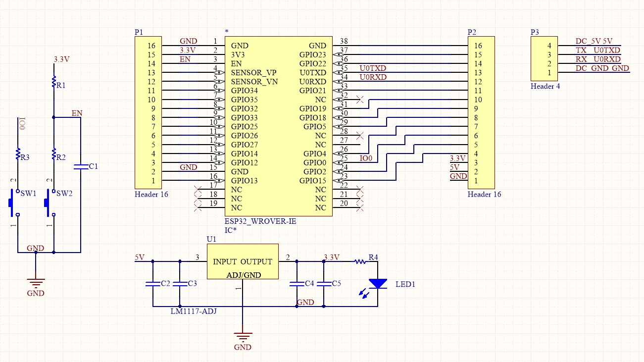Click the 5V label at U1 input
Screen dimensions: 644x362
(140, 257)
